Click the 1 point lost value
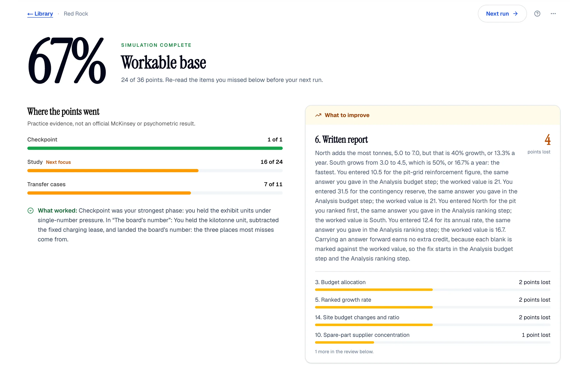 point(536,335)
